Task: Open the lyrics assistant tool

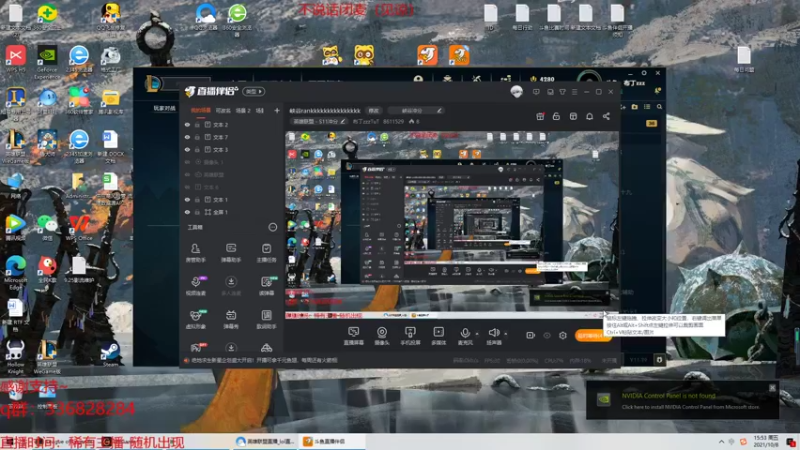Action: pyautogui.click(x=266, y=319)
